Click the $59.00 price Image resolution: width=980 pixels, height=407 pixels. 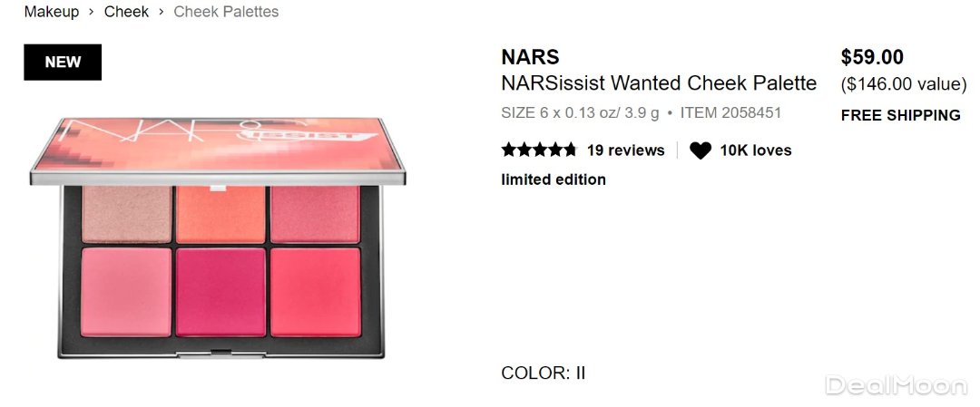click(x=872, y=57)
